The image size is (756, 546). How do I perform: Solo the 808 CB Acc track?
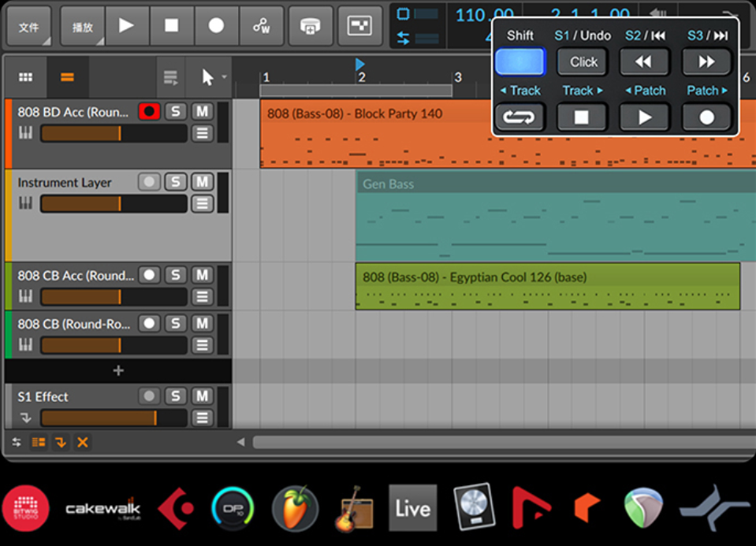point(175,275)
